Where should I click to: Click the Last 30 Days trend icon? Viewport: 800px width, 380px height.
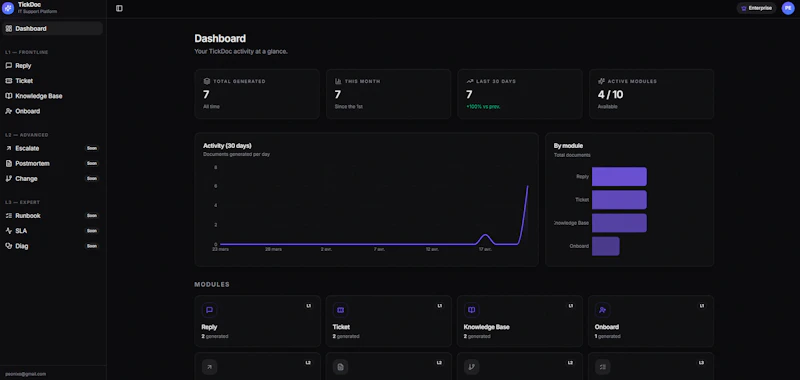469,81
